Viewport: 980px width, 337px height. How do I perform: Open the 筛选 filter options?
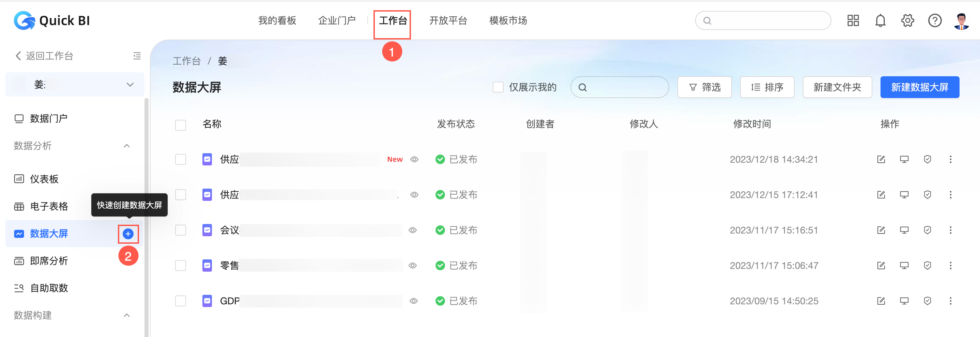click(705, 87)
